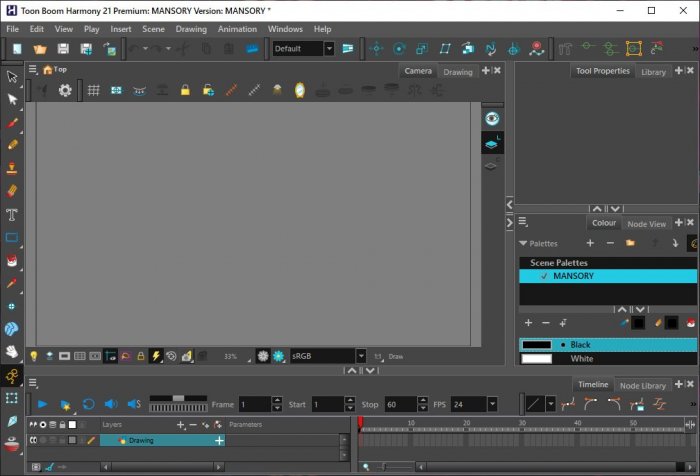700x476 pixels.
Task: Toggle the MANSORY palette checkmark
Action: 544,276
